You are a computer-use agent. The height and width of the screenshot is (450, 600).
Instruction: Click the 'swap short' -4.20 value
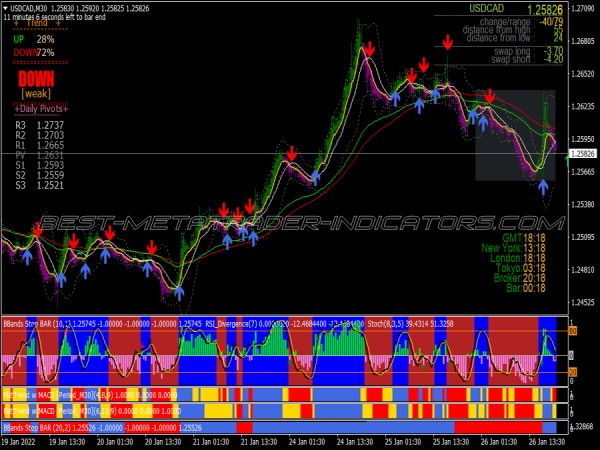[x=554, y=59]
